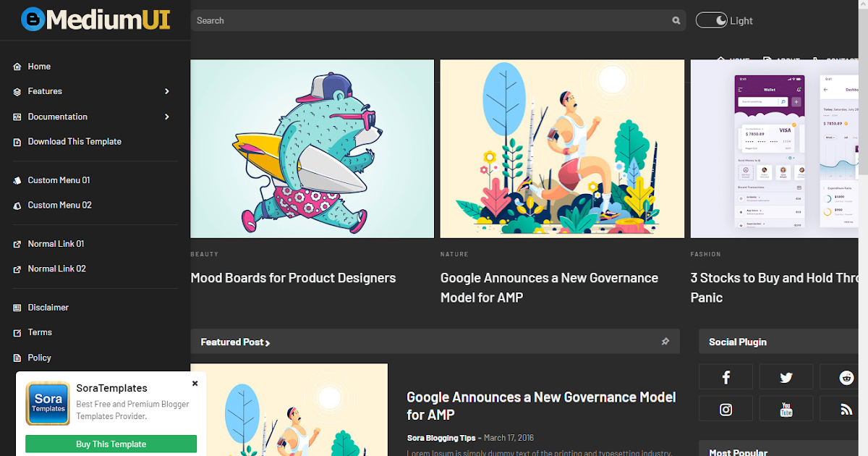
Task: Open the Instagram social icon
Action: coord(726,408)
